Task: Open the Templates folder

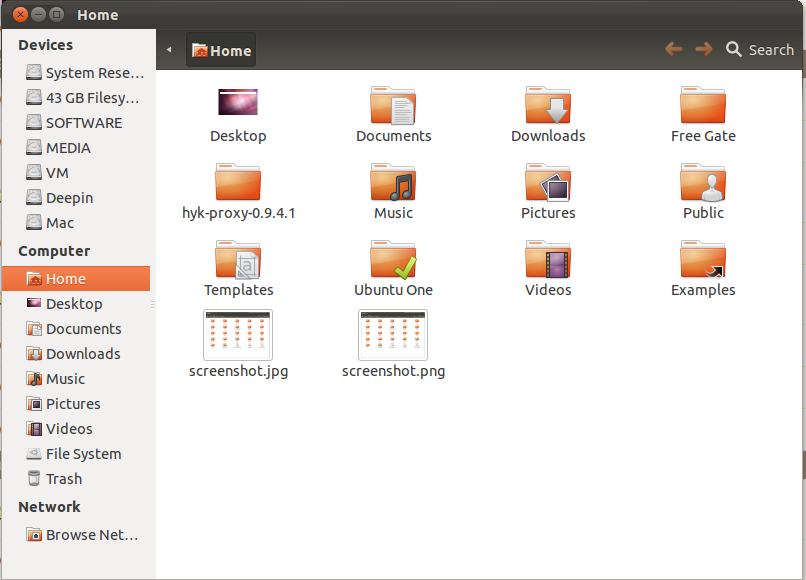Action: pyautogui.click(x=238, y=259)
